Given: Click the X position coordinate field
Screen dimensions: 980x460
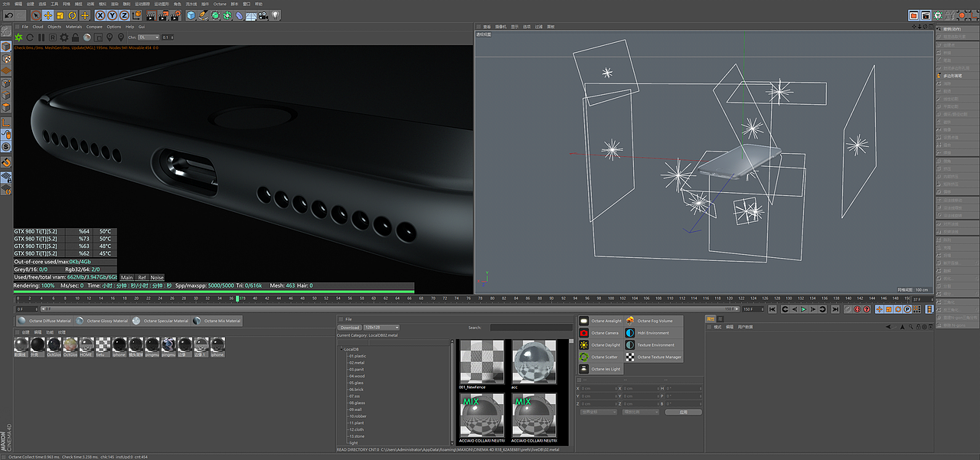Looking at the screenshot, I should (x=599, y=389).
